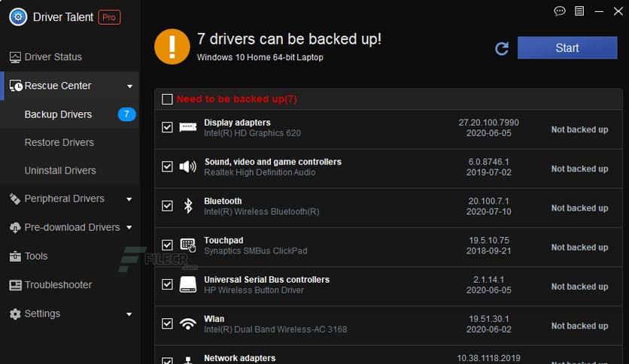Click '7 drivers can be backed up!' heading
629x364 pixels.
coord(289,39)
